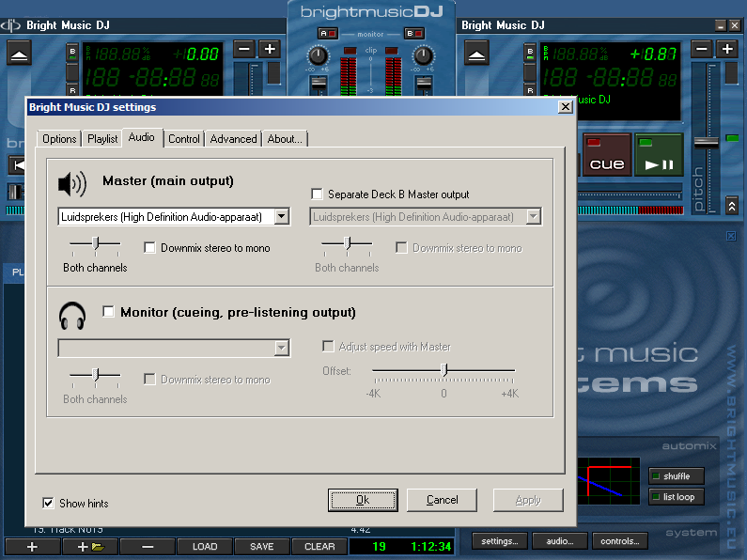Eject track on right deck
Viewport: 747px width, 560px height.
[x=476, y=53]
